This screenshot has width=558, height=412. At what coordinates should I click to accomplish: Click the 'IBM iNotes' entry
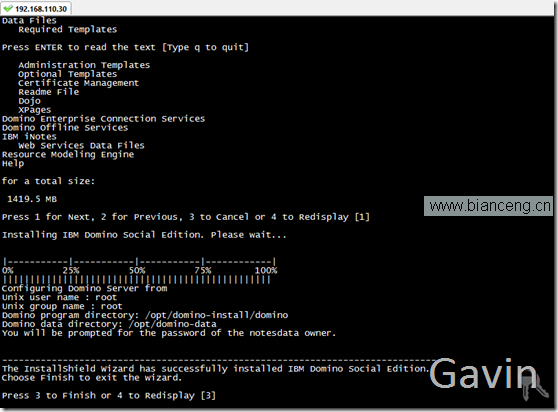pyautogui.click(x=29, y=137)
